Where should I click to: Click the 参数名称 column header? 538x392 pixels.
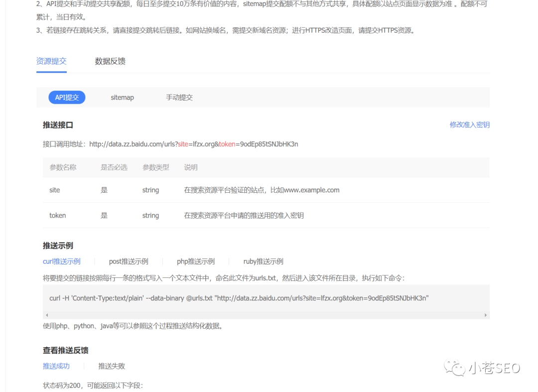click(x=63, y=167)
